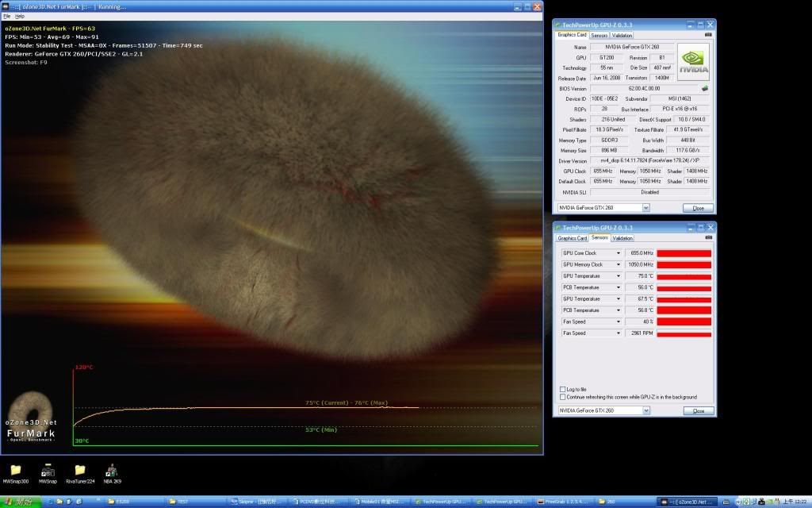This screenshot has width=812, height=508.
Task: Click the Release Date value Jun 16, 2008
Action: (x=607, y=78)
